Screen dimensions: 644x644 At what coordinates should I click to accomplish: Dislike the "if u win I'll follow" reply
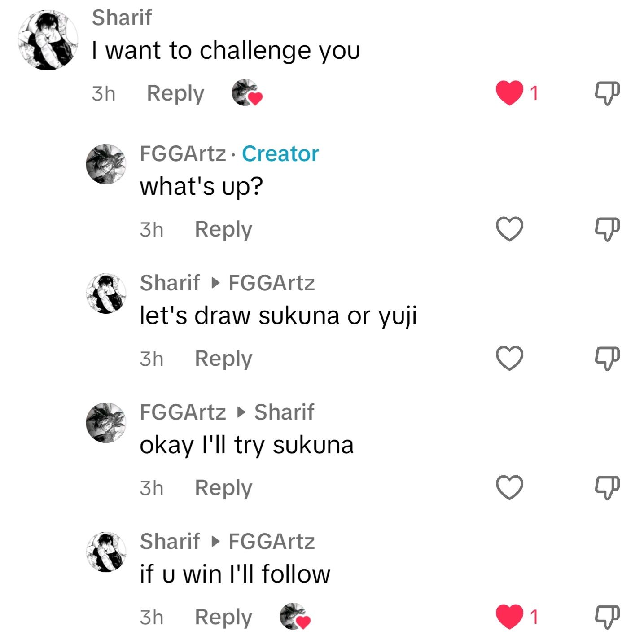pyautogui.click(x=607, y=617)
